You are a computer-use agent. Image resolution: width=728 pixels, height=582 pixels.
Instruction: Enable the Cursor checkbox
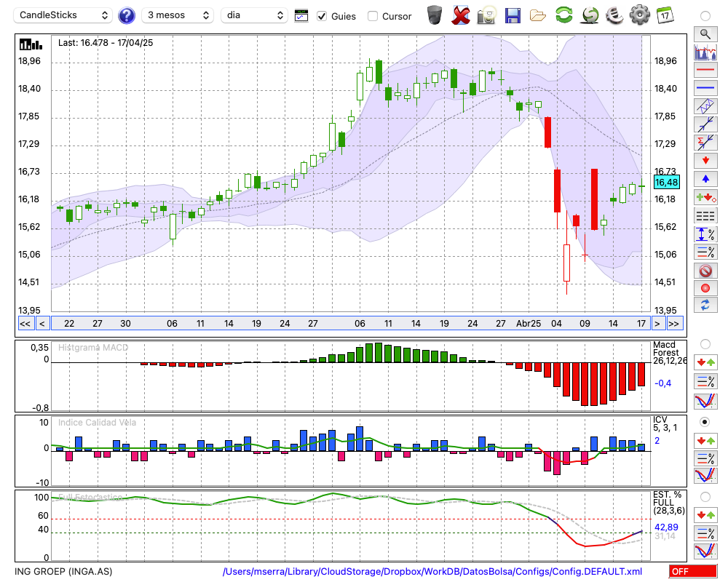pyautogui.click(x=372, y=16)
